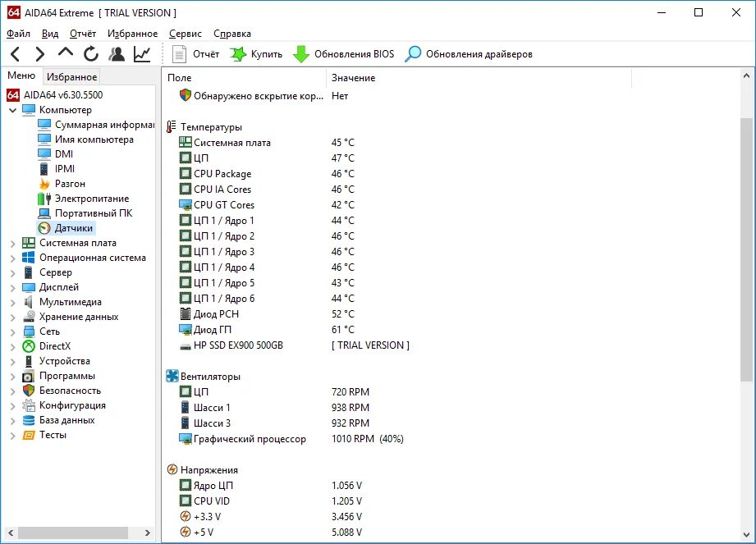Click the sidebar horizontal scroll right arrow
This screenshot has height=544, width=756.
coord(148,533)
